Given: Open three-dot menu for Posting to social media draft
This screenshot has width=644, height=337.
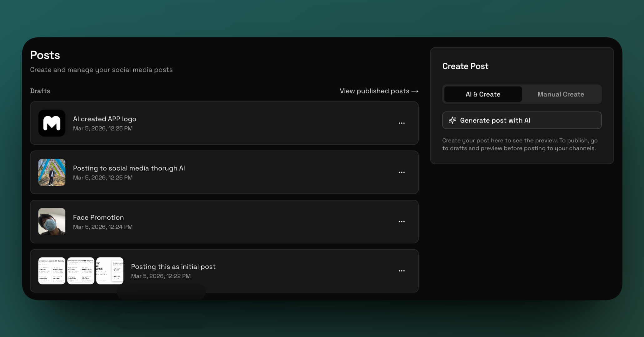Looking at the screenshot, I should click(402, 172).
